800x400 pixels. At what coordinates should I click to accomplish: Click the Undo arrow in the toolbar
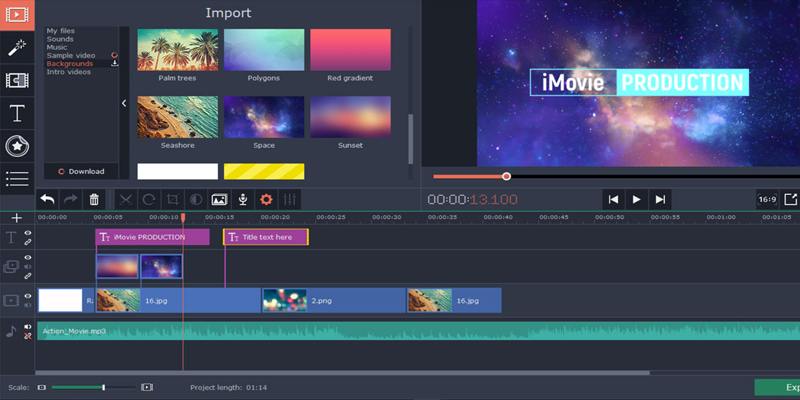pos(47,199)
